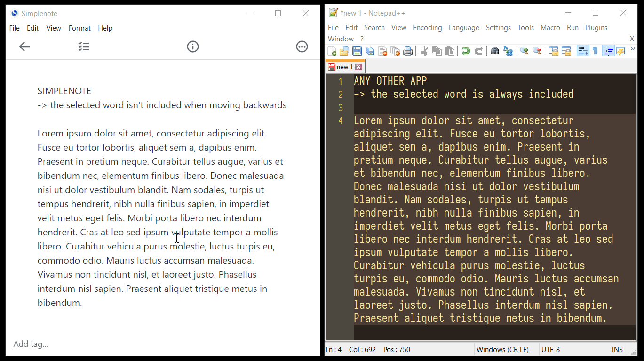Open Simplenote Help menu

[x=105, y=28]
